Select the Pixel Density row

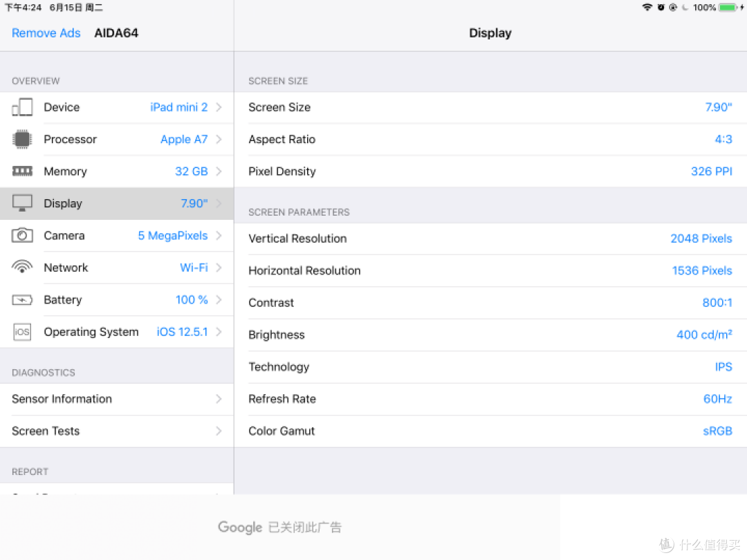pos(490,171)
